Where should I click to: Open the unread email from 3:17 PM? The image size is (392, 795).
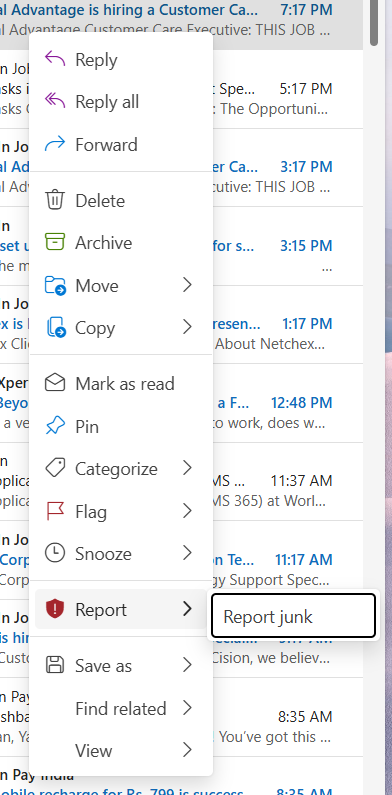(x=289, y=167)
